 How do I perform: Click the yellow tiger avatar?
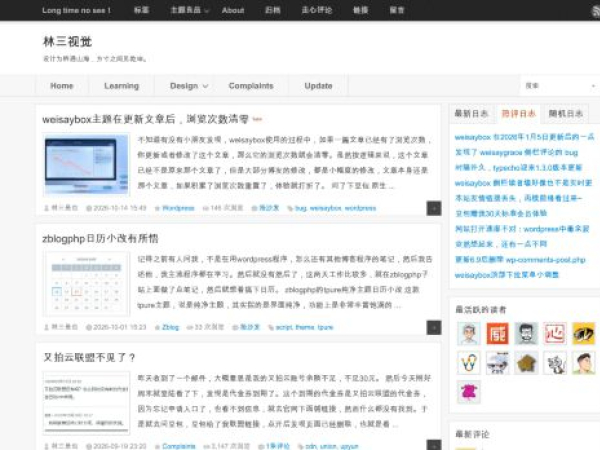[x=584, y=333]
